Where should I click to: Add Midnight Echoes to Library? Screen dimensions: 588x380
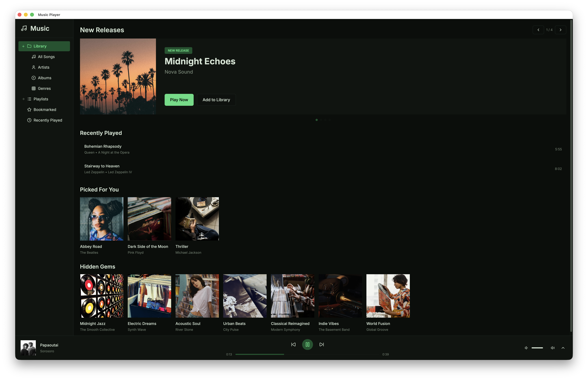click(x=216, y=100)
